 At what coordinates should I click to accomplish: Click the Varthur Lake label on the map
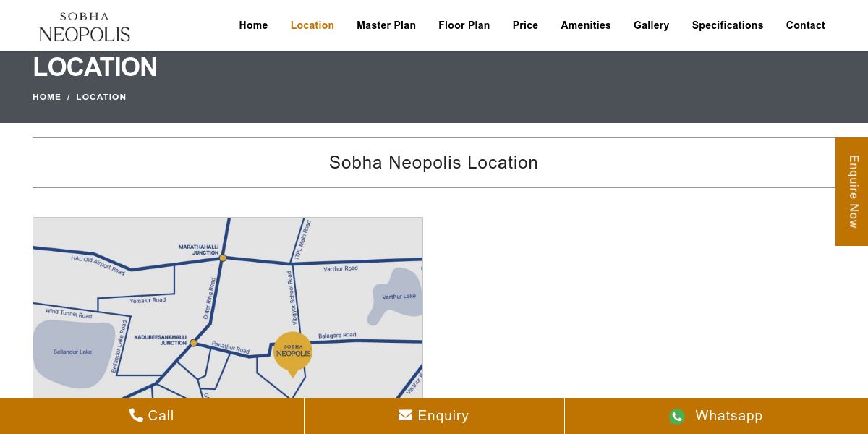[x=399, y=297]
